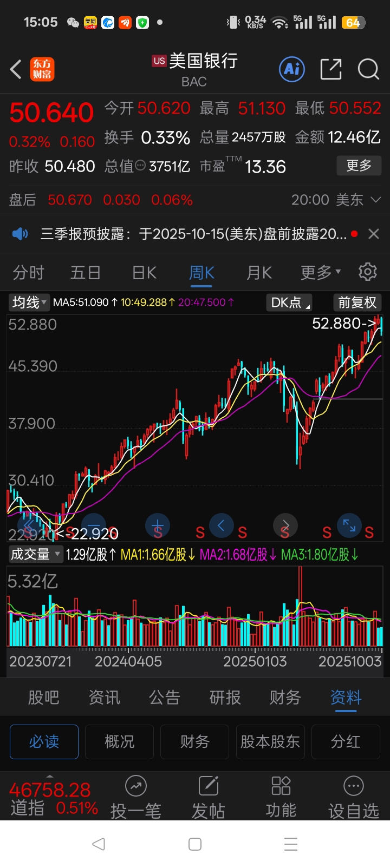Tap the 发帖 compose icon
390x868 pixels.
[209, 786]
